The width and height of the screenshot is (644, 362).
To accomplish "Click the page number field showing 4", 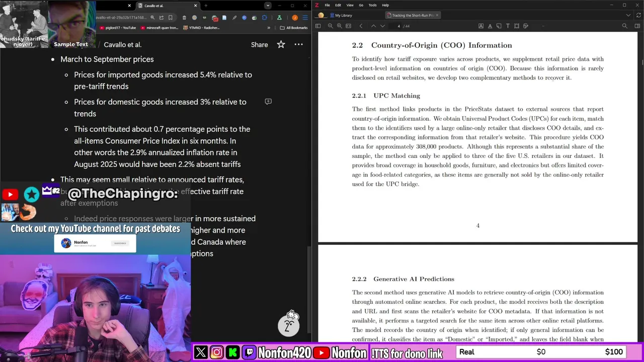I will pyautogui.click(x=395, y=26).
